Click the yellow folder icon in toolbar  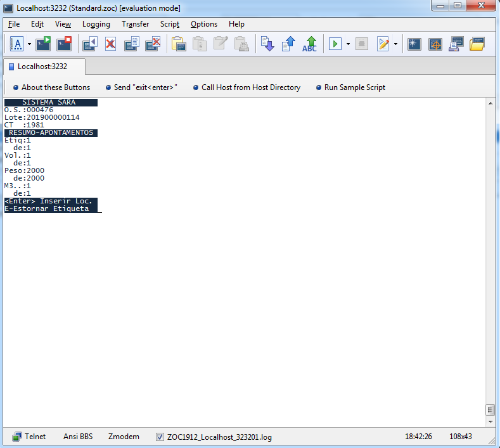pos(477,44)
